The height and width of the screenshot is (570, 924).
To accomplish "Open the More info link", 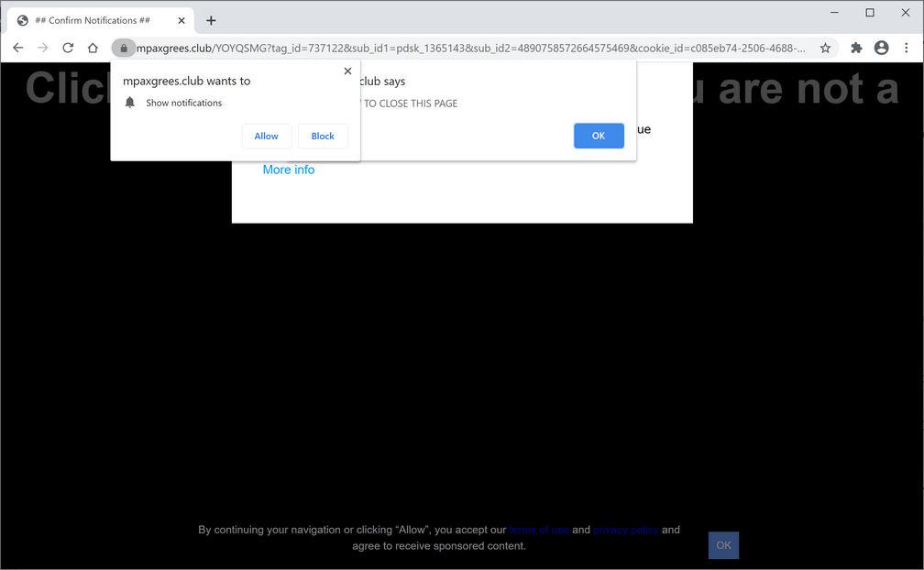I will [288, 170].
